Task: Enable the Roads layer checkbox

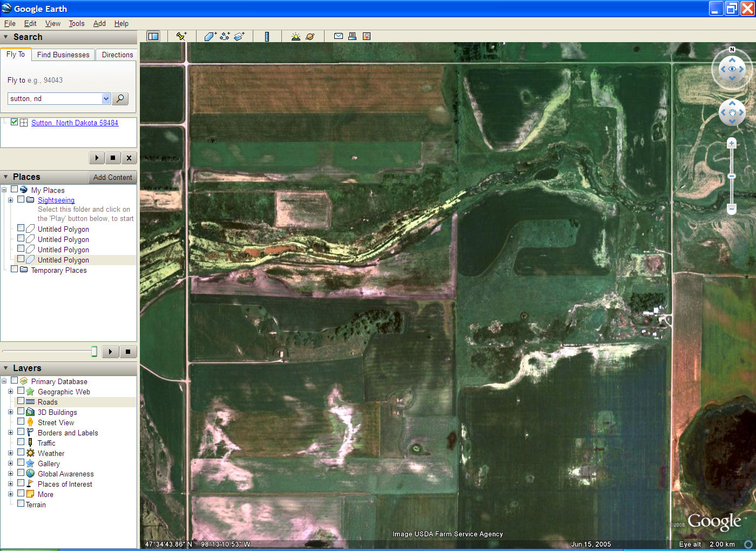Action: (x=21, y=401)
